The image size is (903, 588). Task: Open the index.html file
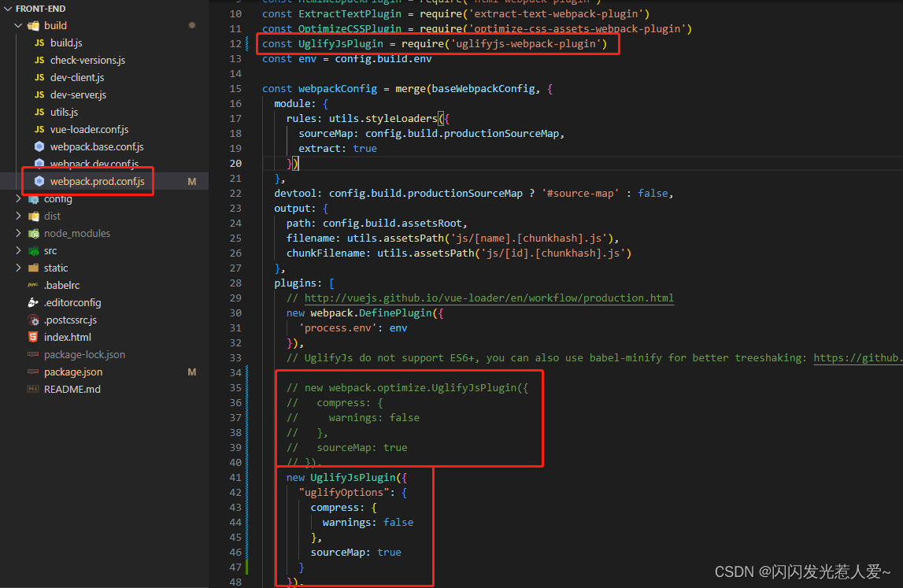[x=63, y=337]
